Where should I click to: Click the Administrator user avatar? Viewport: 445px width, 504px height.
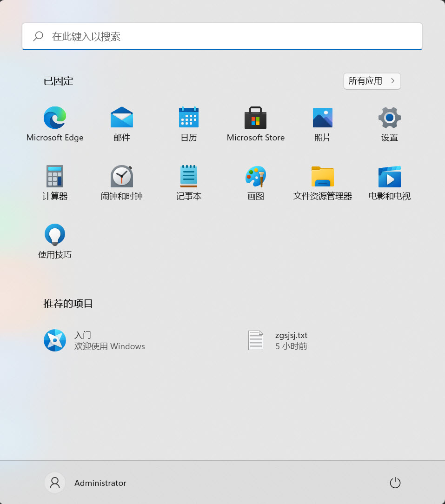[x=55, y=483]
